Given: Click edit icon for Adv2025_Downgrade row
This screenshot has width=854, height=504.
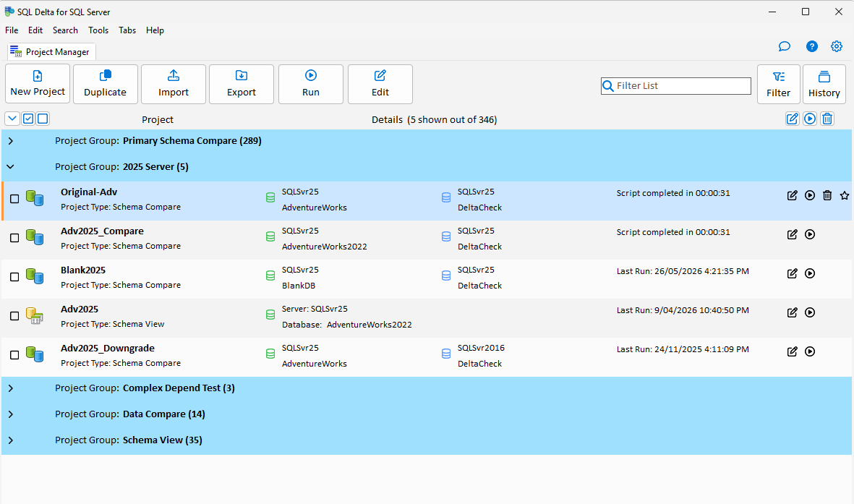Looking at the screenshot, I should coord(793,351).
